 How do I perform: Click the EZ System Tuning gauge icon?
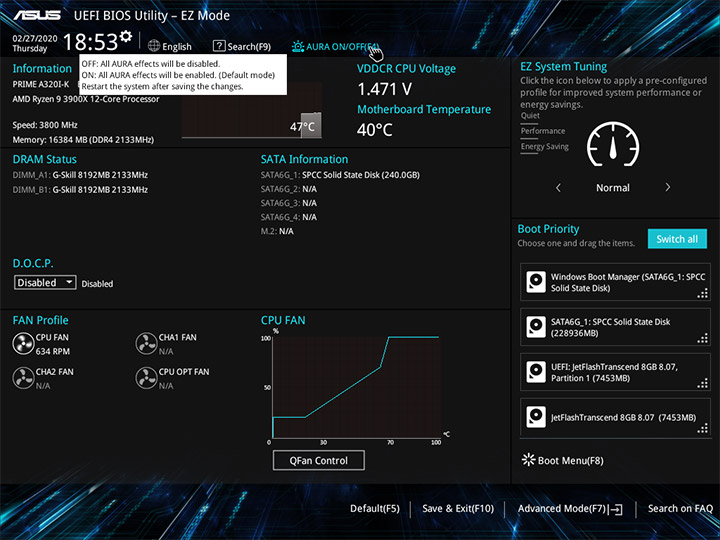tap(613, 144)
